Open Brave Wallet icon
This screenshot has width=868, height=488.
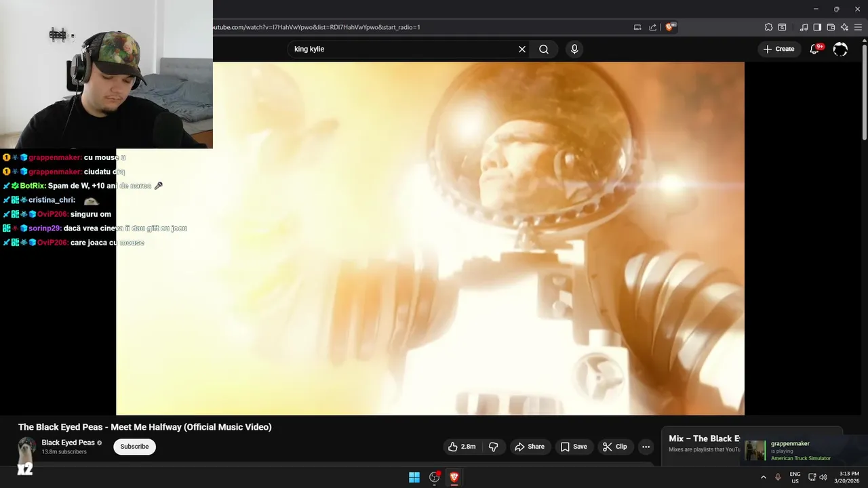click(831, 27)
